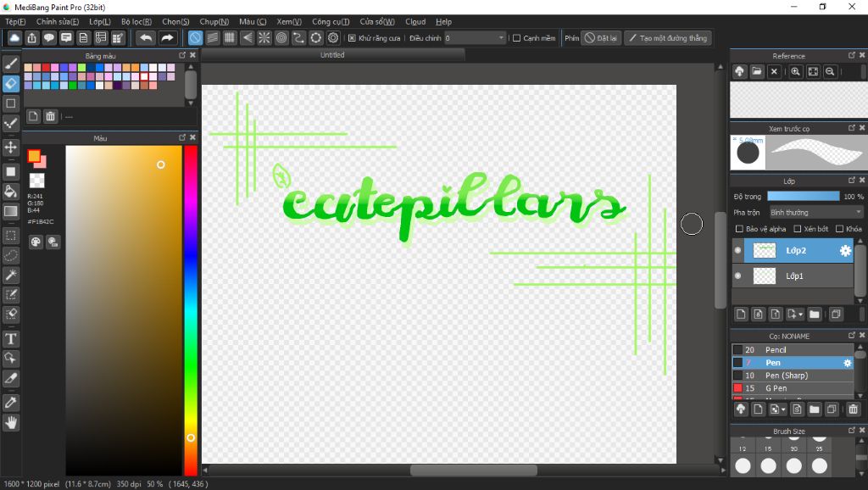868x490 pixels.
Task: Select the Pencil brush in brush list
Action: (x=793, y=350)
